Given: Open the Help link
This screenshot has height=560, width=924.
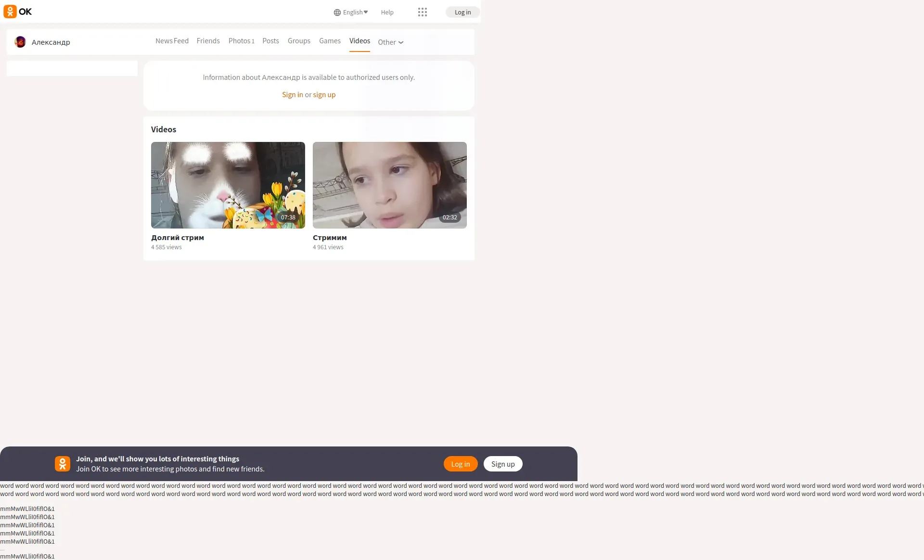Looking at the screenshot, I should point(387,13).
